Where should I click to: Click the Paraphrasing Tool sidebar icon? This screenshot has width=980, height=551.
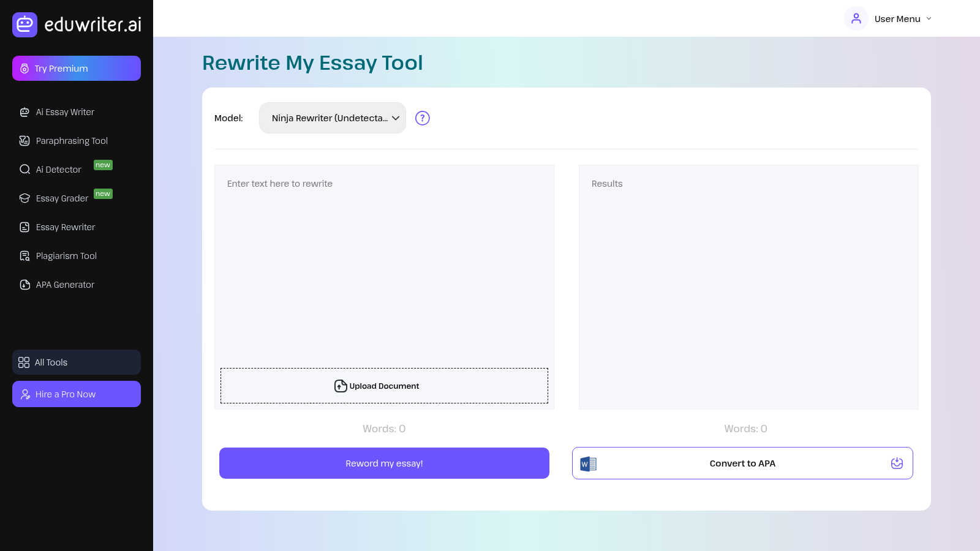click(24, 141)
